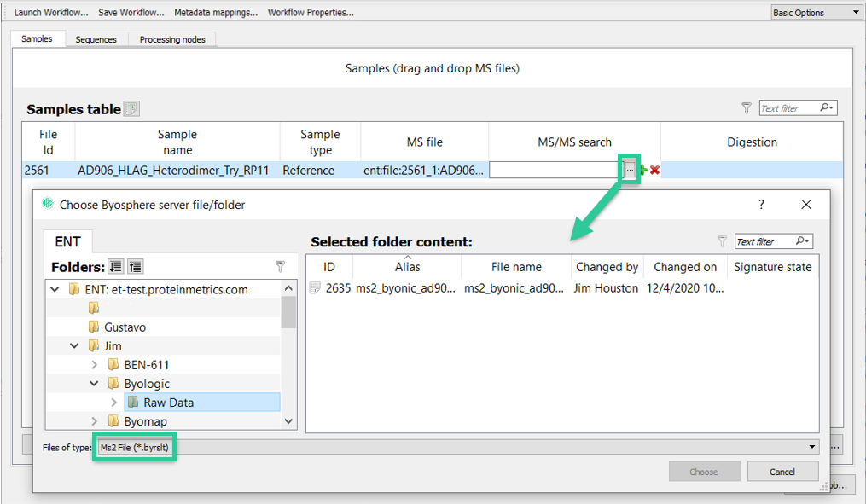Click the green plus icon in MS/MS search
The width and height of the screenshot is (866, 504).
coord(642,170)
